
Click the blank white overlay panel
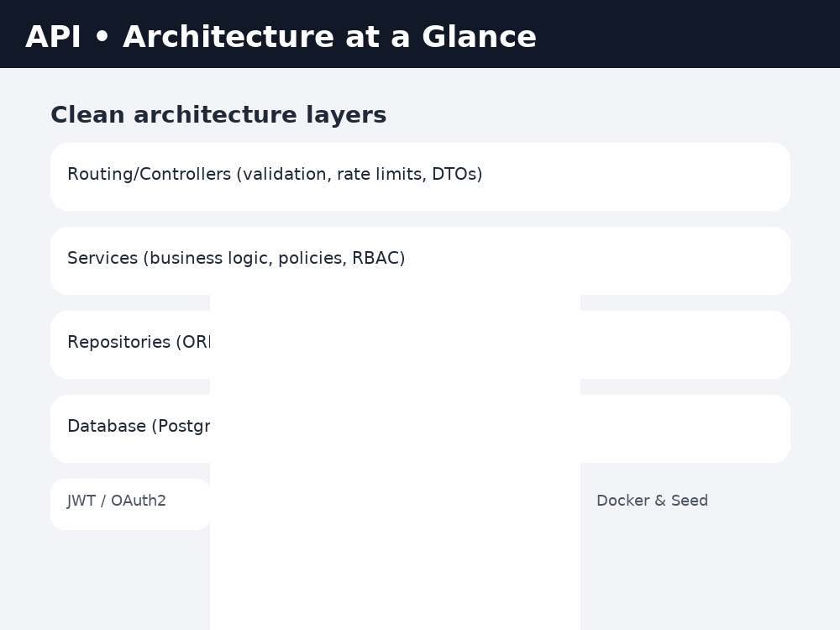coord(396,462)
